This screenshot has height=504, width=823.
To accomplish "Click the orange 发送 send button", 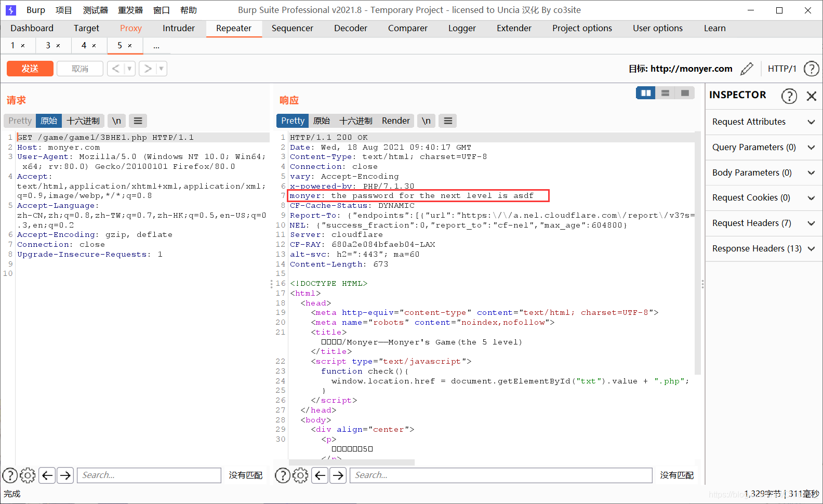I will pyautogui.click(x=30, y=69).
